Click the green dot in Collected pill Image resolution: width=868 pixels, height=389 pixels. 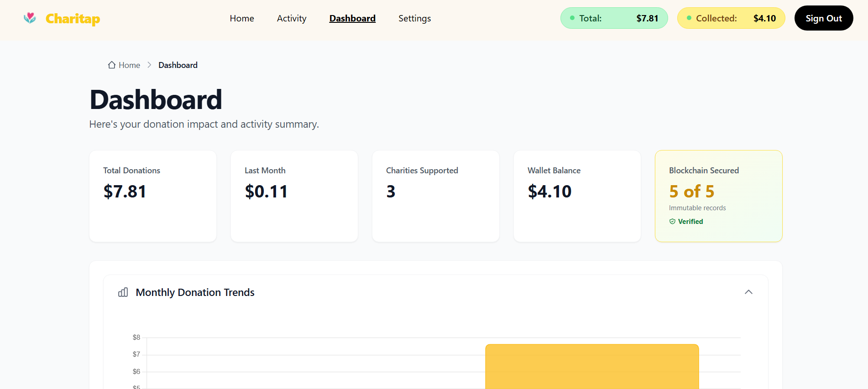pos(689,18)
